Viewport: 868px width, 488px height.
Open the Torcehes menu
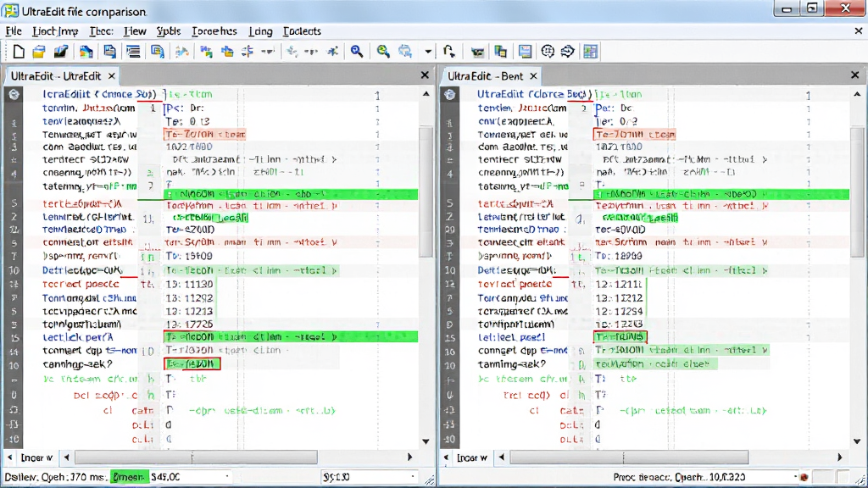tap(214, 31)
